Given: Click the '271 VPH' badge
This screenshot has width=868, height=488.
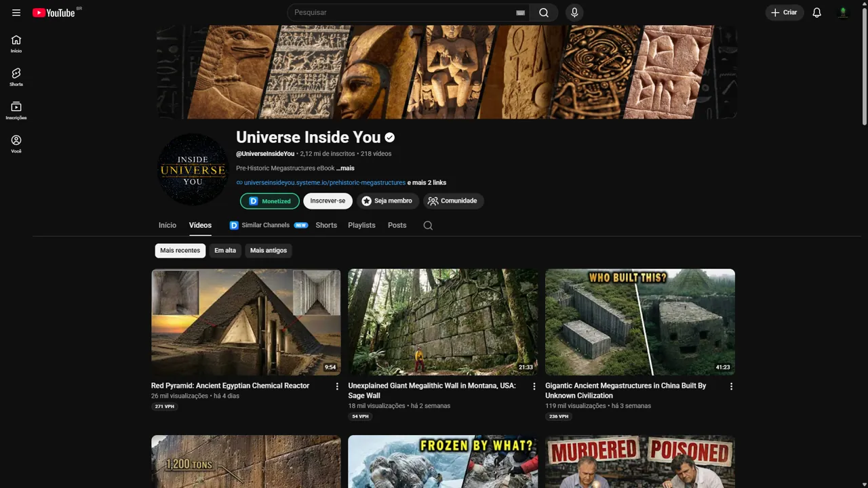Looking at the screenshot, I should (165, 407).
